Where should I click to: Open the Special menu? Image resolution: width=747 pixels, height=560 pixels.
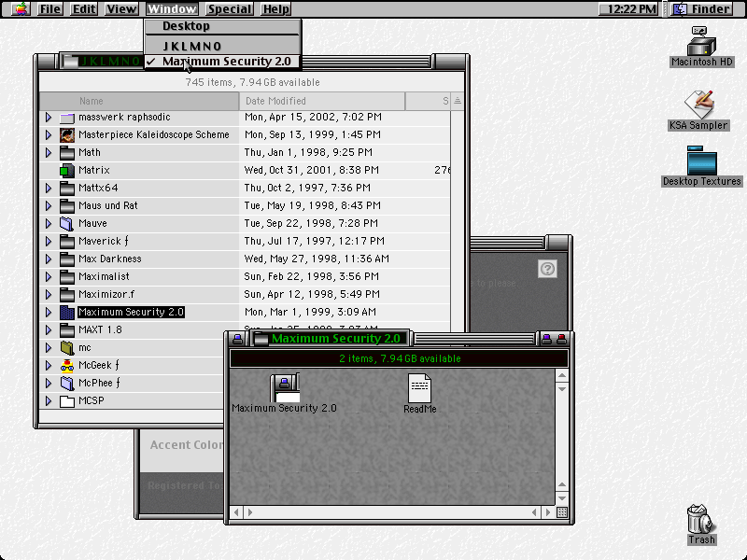(x=229, y=8)
